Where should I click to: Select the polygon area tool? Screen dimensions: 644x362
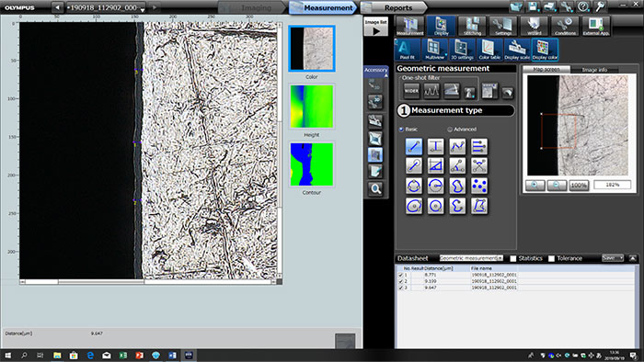(479, 206)
